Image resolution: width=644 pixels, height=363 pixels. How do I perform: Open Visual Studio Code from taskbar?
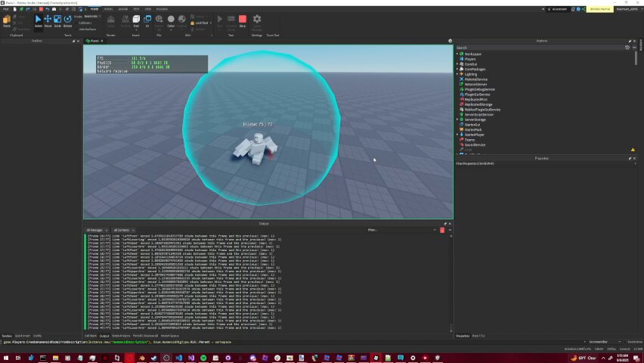pos(178,358)
